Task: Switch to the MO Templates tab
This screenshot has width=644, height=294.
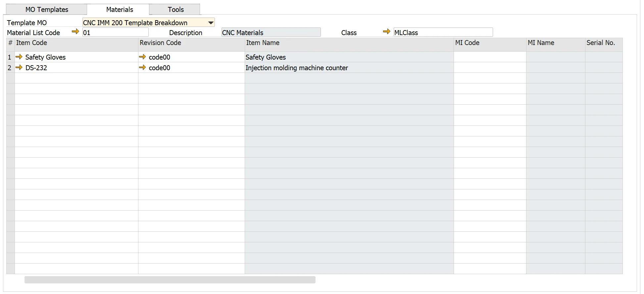Action: (x=47, y=10)
